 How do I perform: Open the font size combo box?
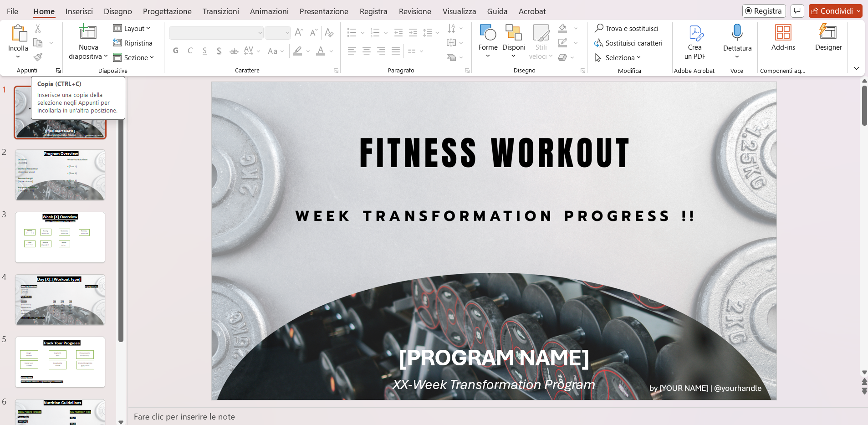[278, 33]
